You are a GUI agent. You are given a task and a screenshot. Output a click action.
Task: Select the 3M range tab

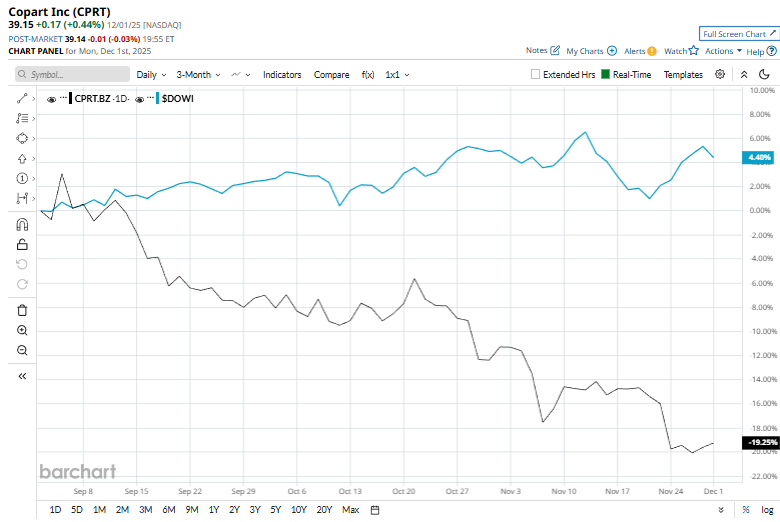(x=145, y=510)
